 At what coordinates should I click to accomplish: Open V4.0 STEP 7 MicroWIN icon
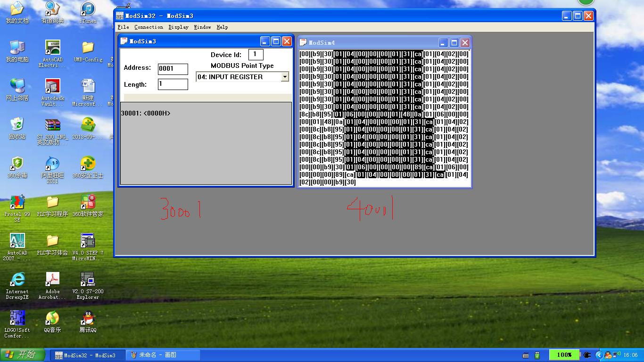click(x=88, y=247)
